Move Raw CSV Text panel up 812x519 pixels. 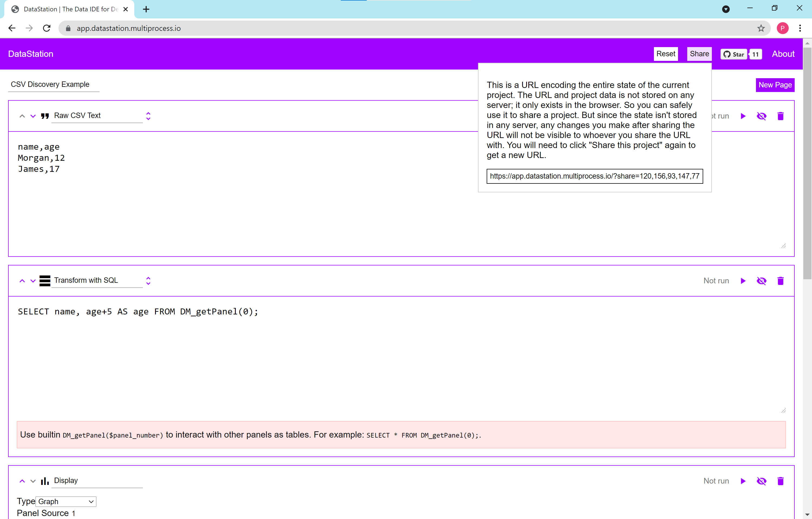coord(22,116)
